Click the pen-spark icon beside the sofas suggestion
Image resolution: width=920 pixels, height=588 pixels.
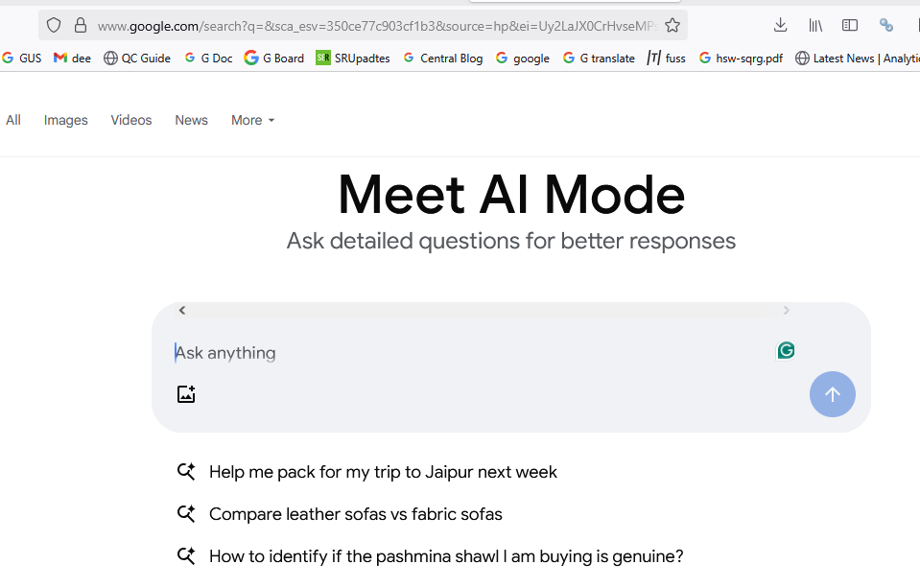click(185, 514)
